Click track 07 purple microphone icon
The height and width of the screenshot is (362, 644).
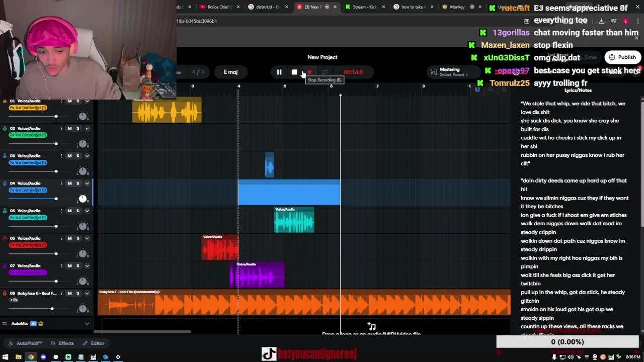(5, 265)
